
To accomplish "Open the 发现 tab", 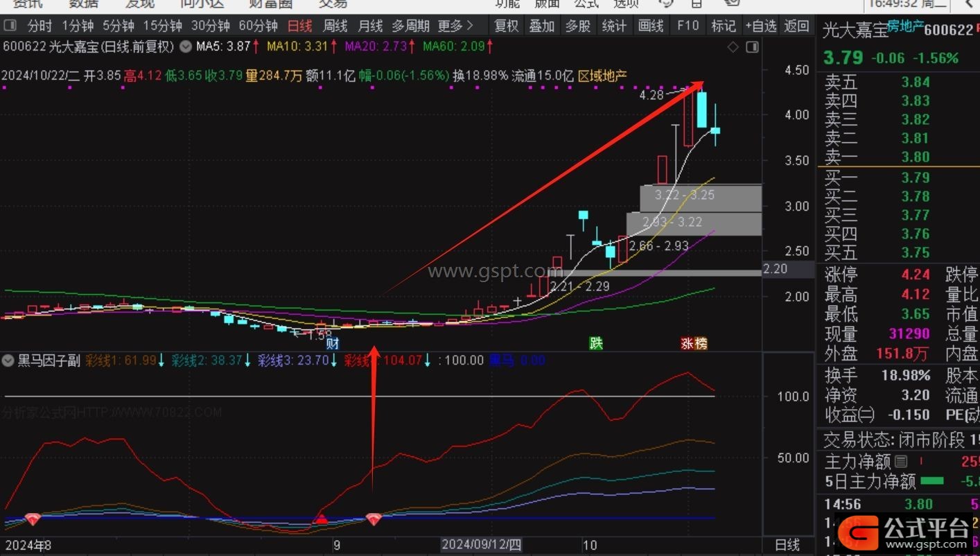I will (x=141, y=3).
